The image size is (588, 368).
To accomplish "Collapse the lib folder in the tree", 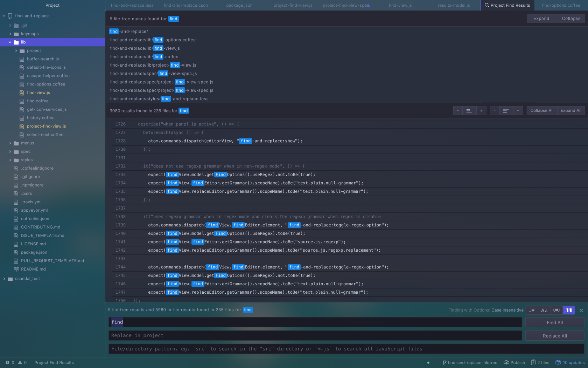I will tap(10, 42).
